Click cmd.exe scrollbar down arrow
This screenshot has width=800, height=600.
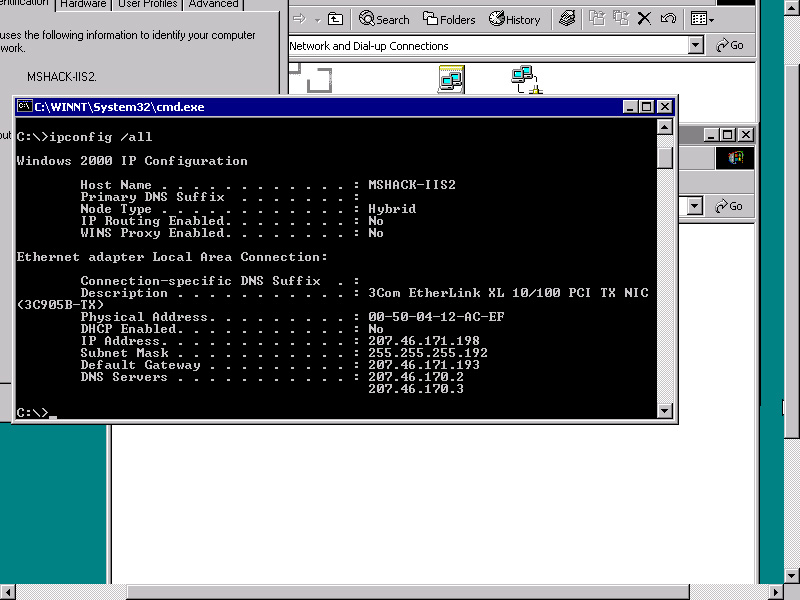(665, 411)
